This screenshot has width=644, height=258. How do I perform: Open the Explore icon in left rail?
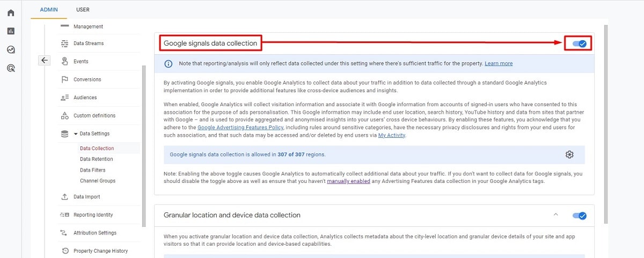(x=11, y=49)
